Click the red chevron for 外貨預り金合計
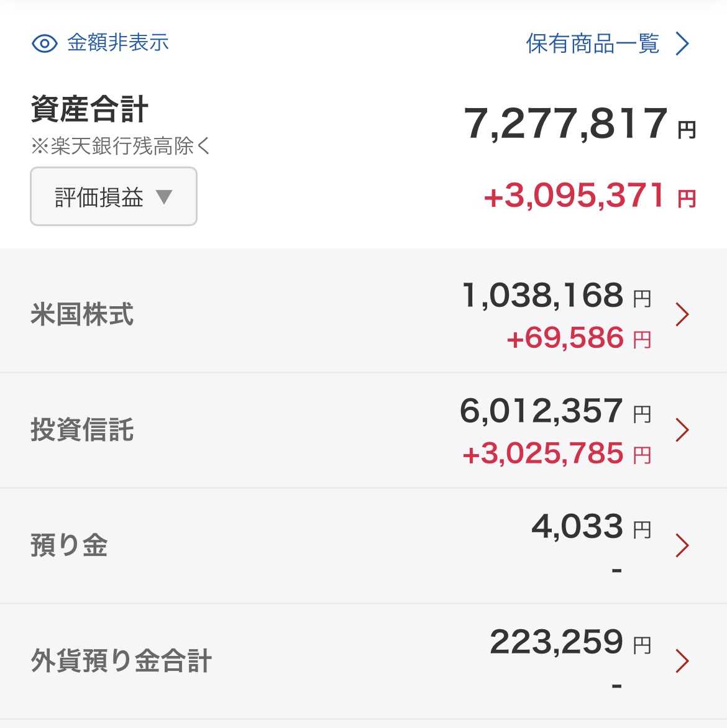The image size is (727, 728). [x=682, y=661]
